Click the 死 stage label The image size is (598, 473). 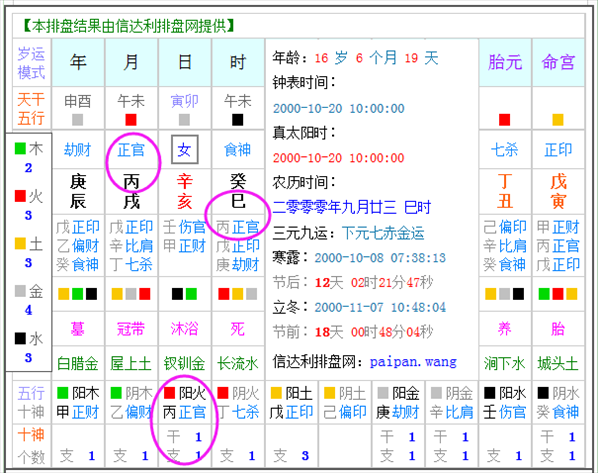tap(238, 329)
